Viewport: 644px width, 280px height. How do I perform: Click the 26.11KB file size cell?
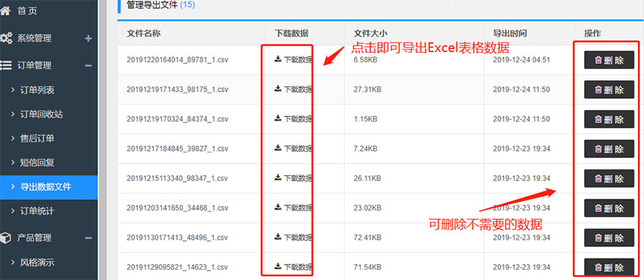(367, 178)
